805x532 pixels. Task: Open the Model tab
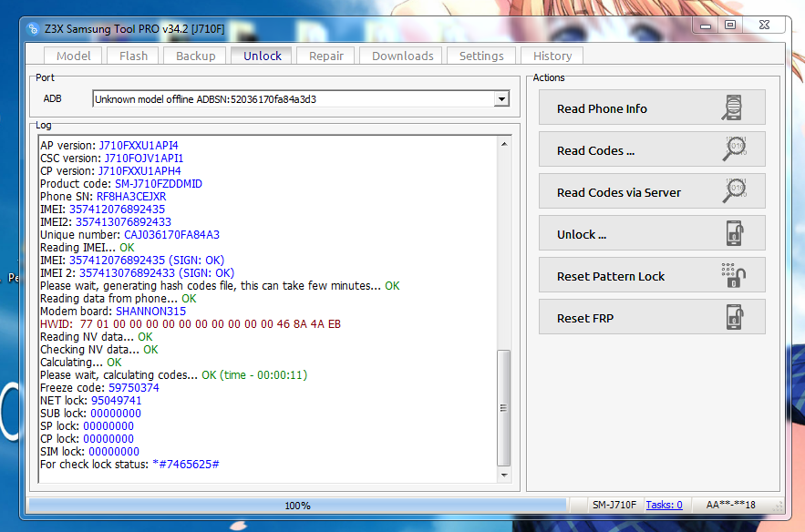(x=74, y=56)
